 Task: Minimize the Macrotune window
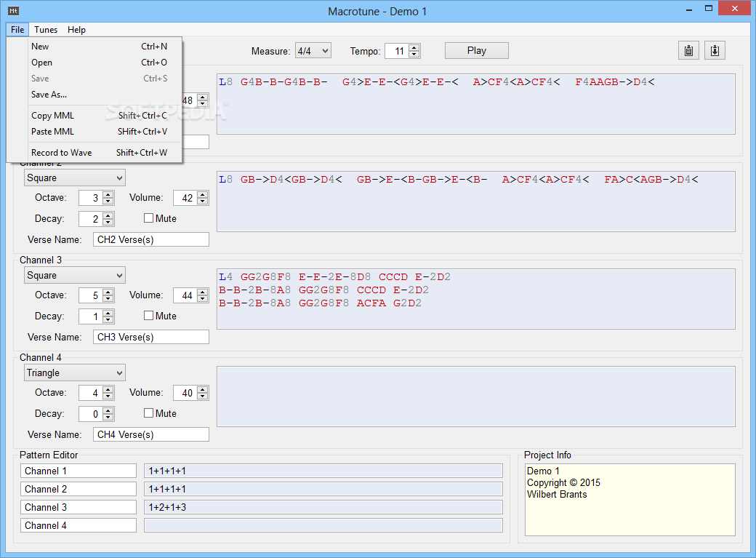[x=689, y=9]
